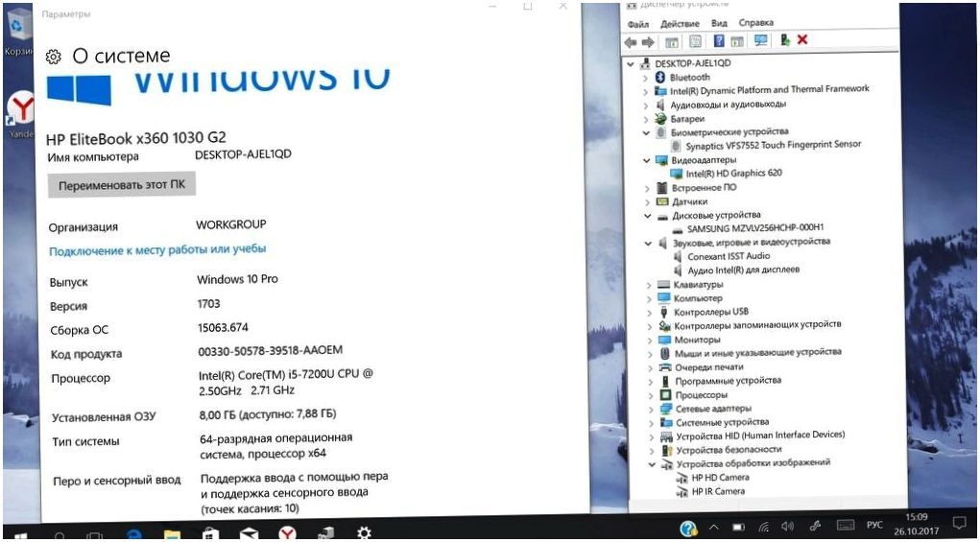The height and width of the screenshot is (542, 980).
Task: Select Intel(R) HD Graphics 620 entry
Action: (x=733, y=173)
